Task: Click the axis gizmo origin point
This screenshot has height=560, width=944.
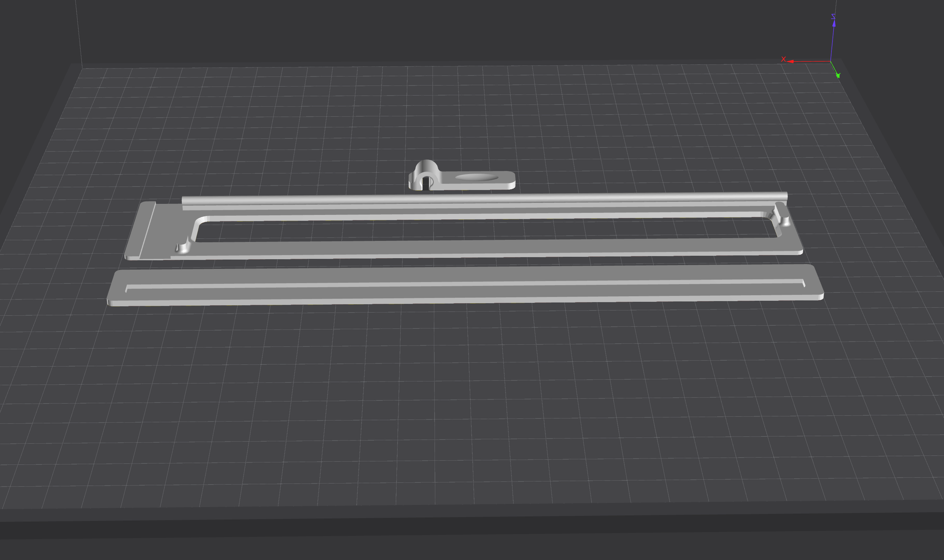Action: click(831, 62)
